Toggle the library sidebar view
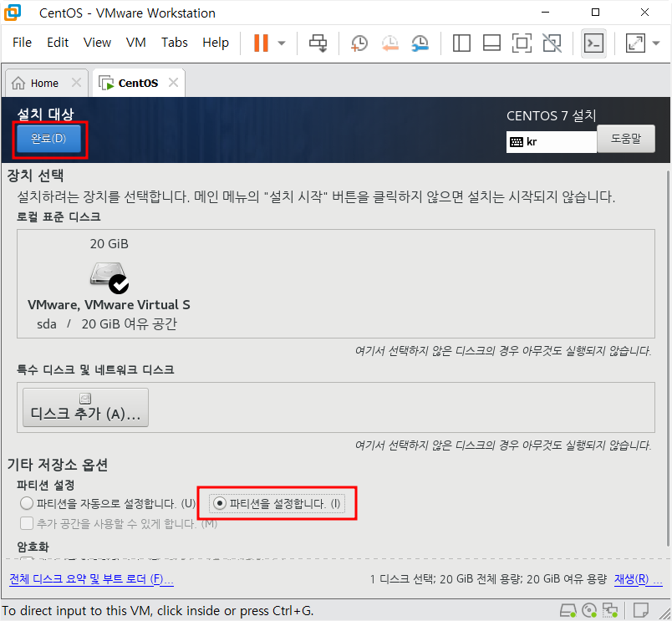The height and width of the screenshot is (621, 672). (x=461, y=43)
